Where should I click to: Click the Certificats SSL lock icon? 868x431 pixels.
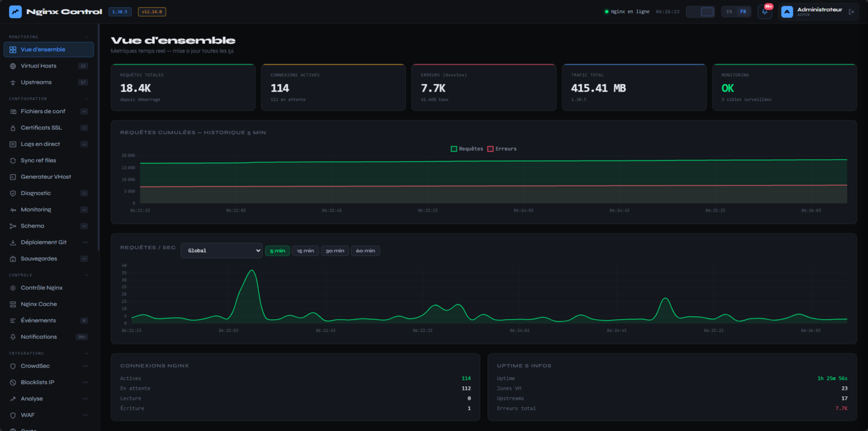tap(13, 128)
